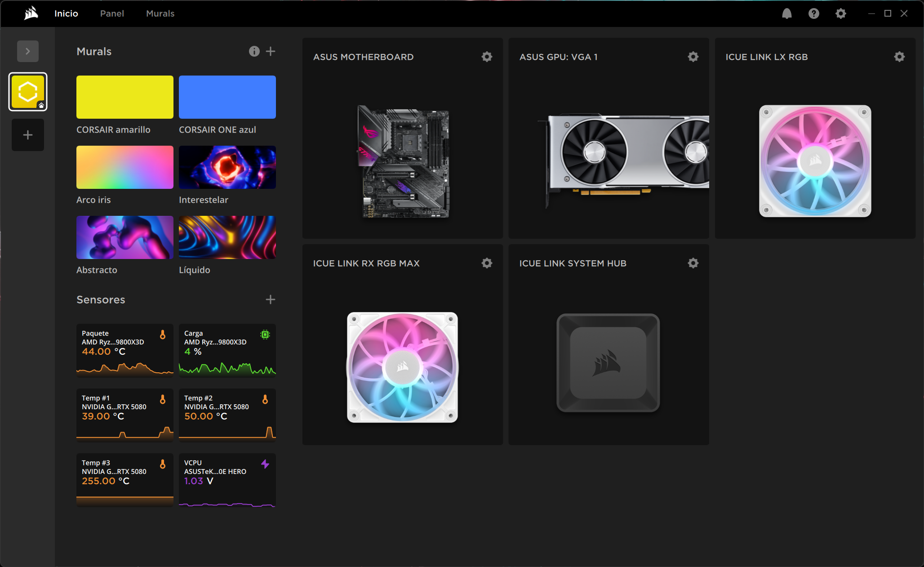
Task: Open the Temp #1 RTX 5080 sensor
Action: coord(125,415)
